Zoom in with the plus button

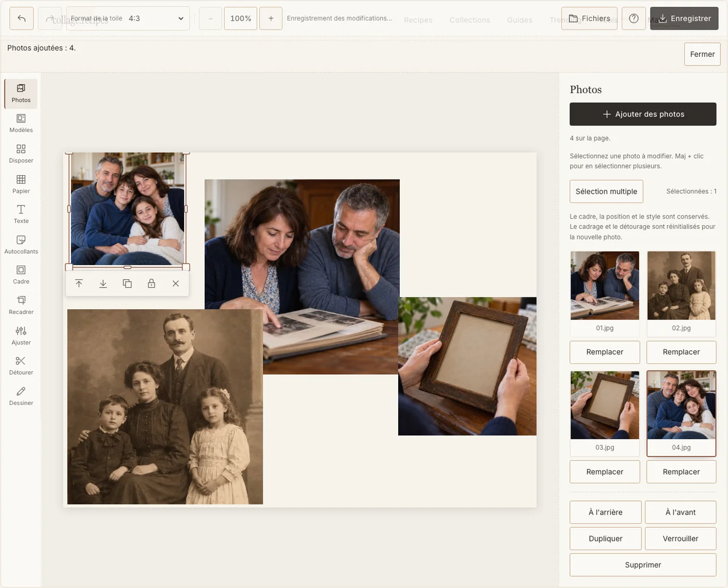(x=271, y=18)
